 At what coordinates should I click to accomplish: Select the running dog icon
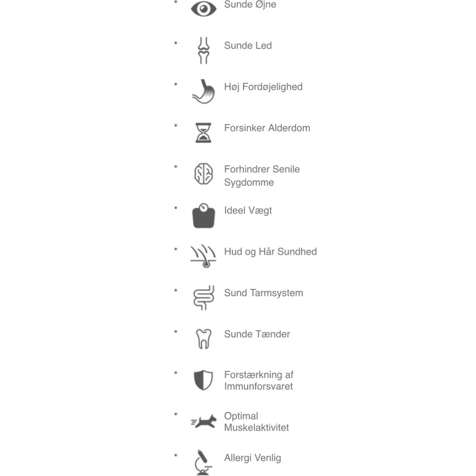tap(204, 421)
